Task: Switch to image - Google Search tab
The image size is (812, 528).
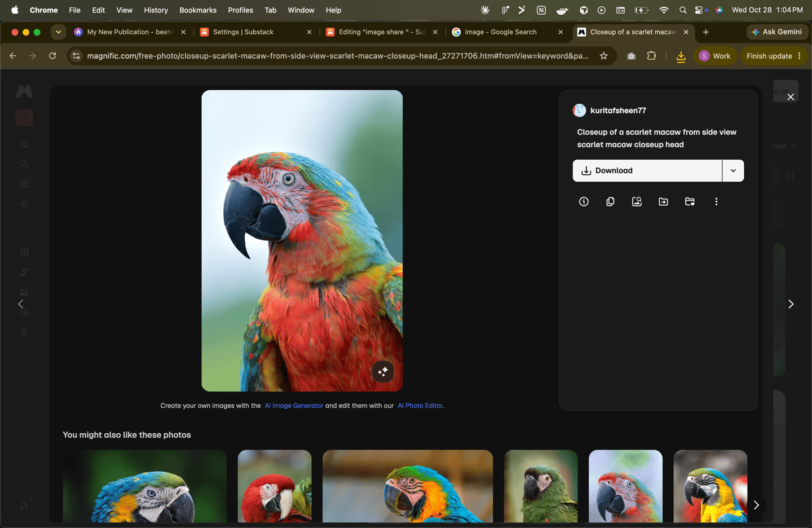Action: click(509, 32)
